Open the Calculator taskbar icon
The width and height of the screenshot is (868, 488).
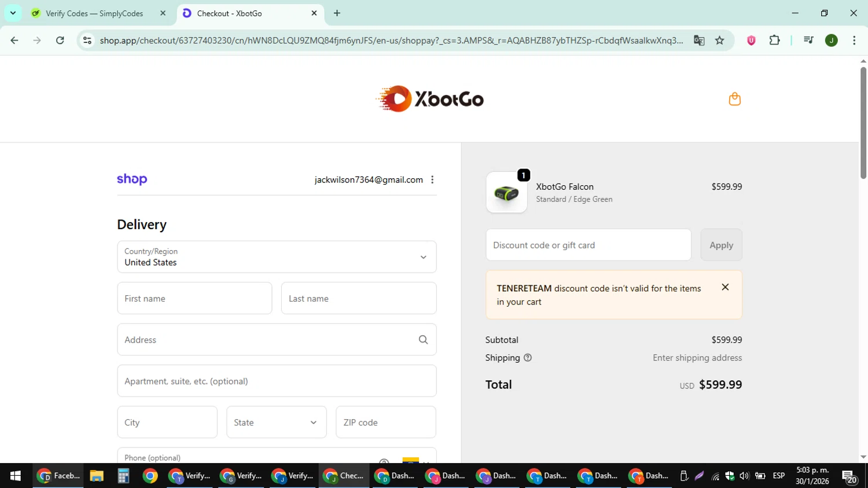(123, 476)
